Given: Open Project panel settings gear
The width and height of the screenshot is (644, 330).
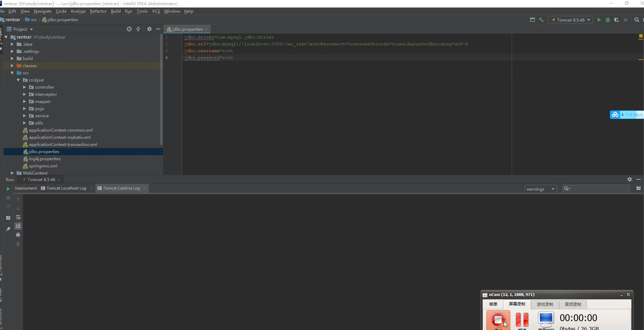Looking at the screenshot, I should coord(149,29).
